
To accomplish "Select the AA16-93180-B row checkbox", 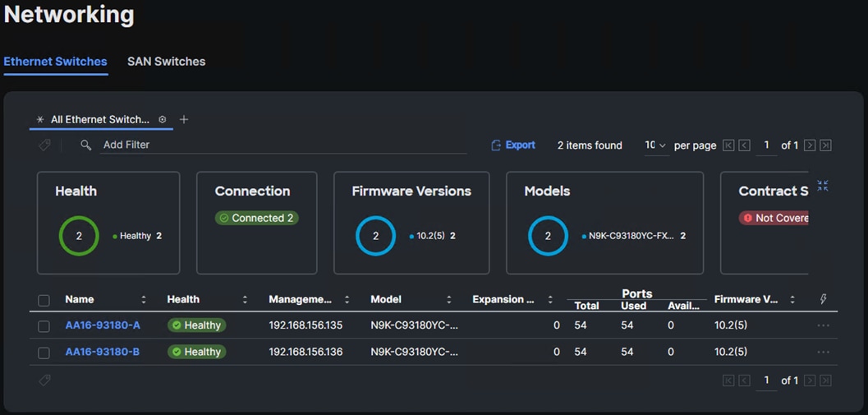I will pos(44,353).
